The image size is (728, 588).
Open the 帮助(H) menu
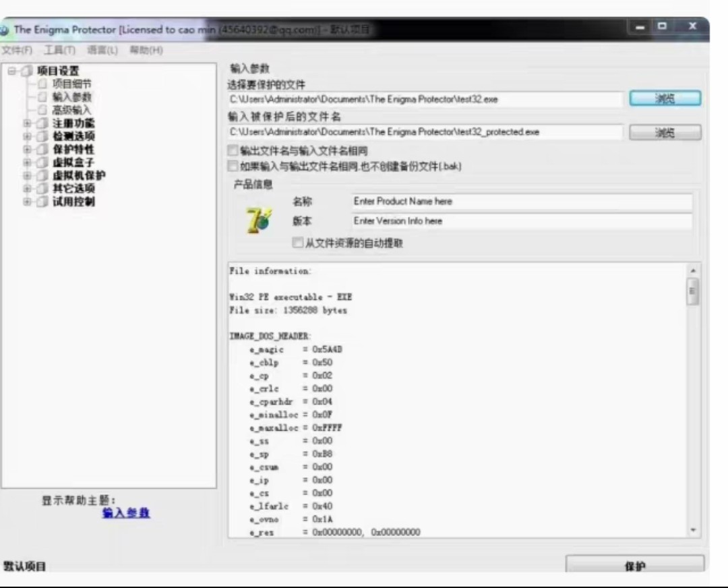pos(146,50)
